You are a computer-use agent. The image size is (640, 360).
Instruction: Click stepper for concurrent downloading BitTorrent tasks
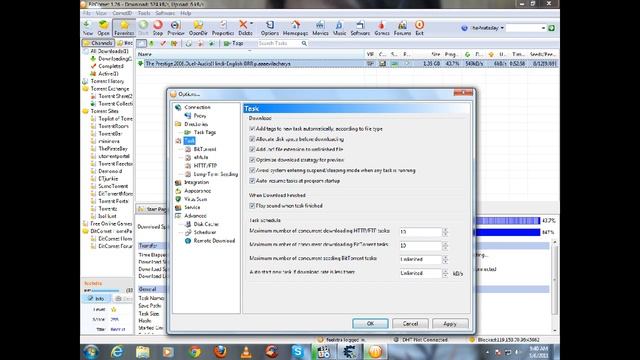(445, 246)
